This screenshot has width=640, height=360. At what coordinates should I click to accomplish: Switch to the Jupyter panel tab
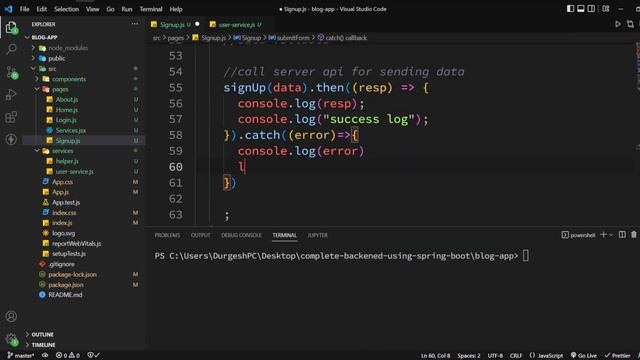point(318,235)
